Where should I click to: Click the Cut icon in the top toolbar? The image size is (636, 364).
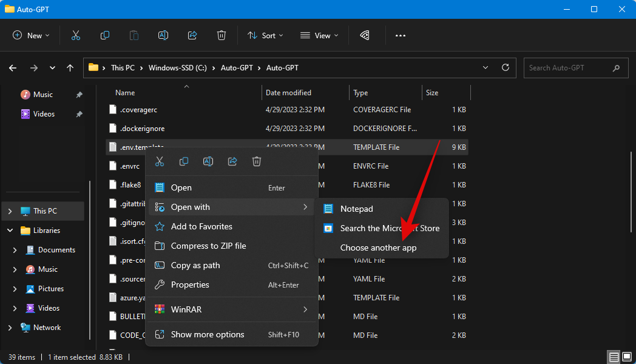coord(76,35)
